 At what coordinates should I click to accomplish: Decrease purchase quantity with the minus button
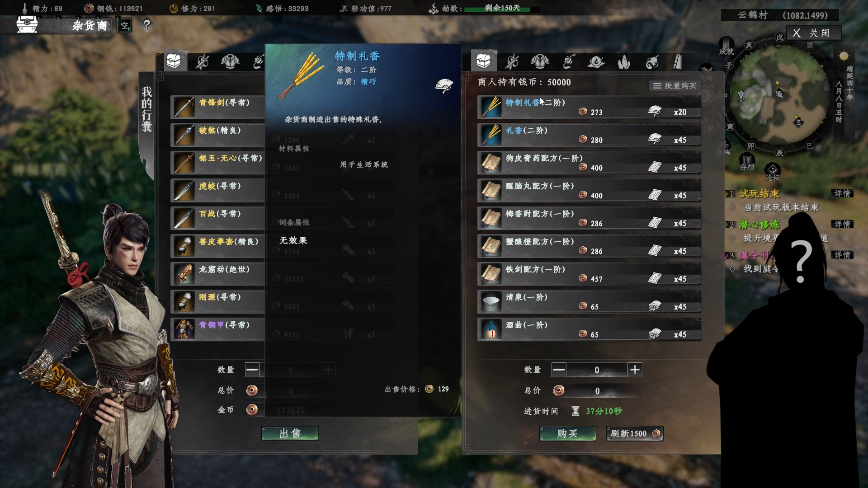[x=559, y=370]
